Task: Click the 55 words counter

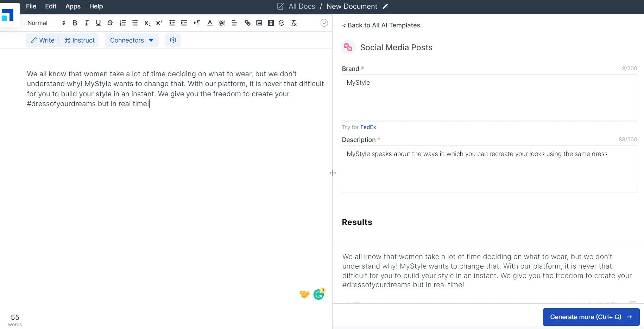Action: [x=15, y=320]
